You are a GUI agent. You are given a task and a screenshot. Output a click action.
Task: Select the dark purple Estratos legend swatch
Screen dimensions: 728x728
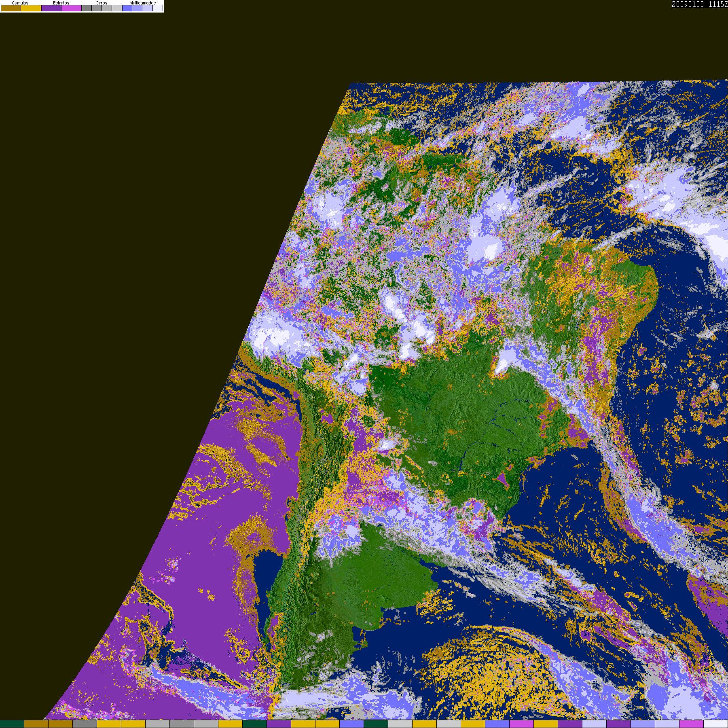[51, 8]
